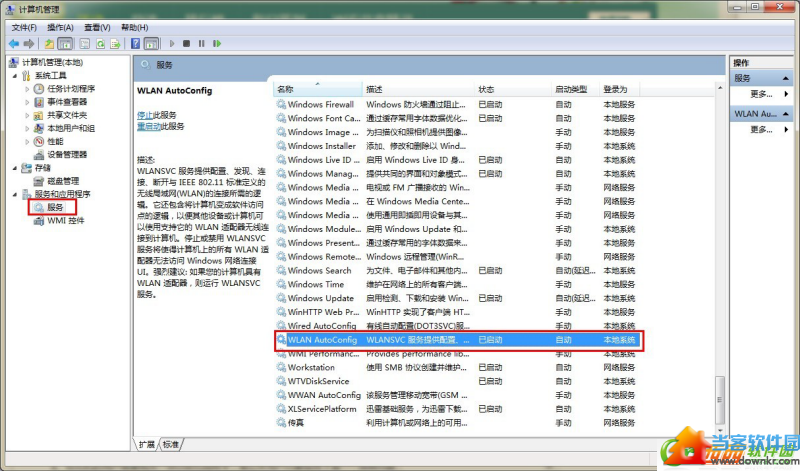Expand the 共享文件夹 node arrow
800x471 pixels.
pyautogui.click(x=27, y=115)
